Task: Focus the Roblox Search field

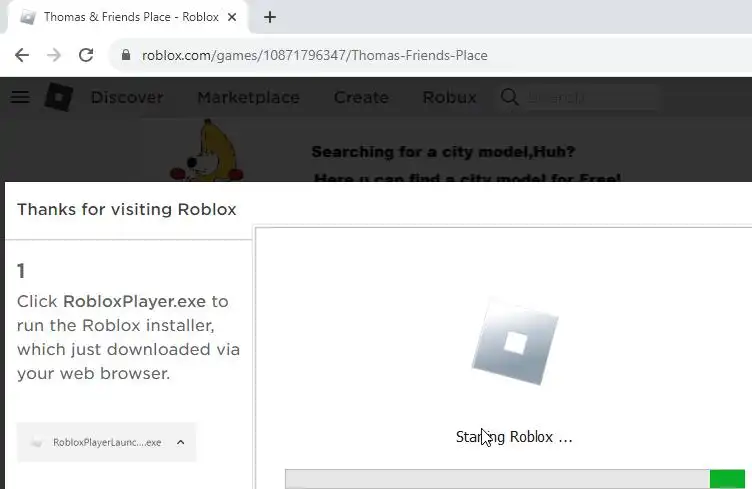Action: click(592, 97)
